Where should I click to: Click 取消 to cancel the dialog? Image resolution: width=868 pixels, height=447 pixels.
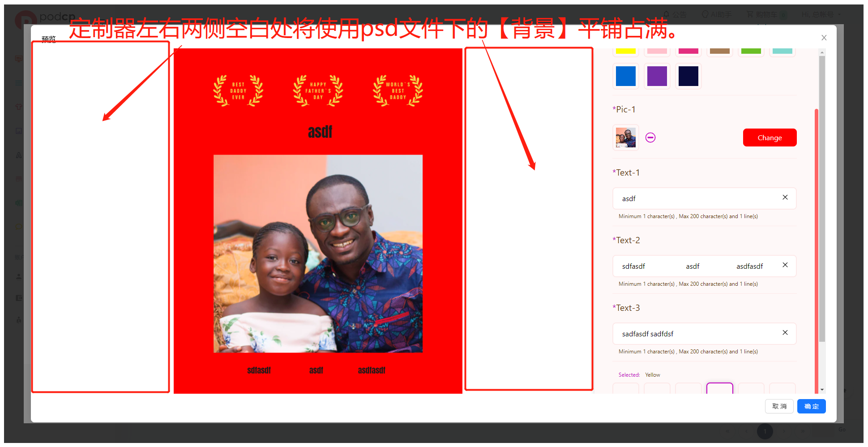click(779, 406)
